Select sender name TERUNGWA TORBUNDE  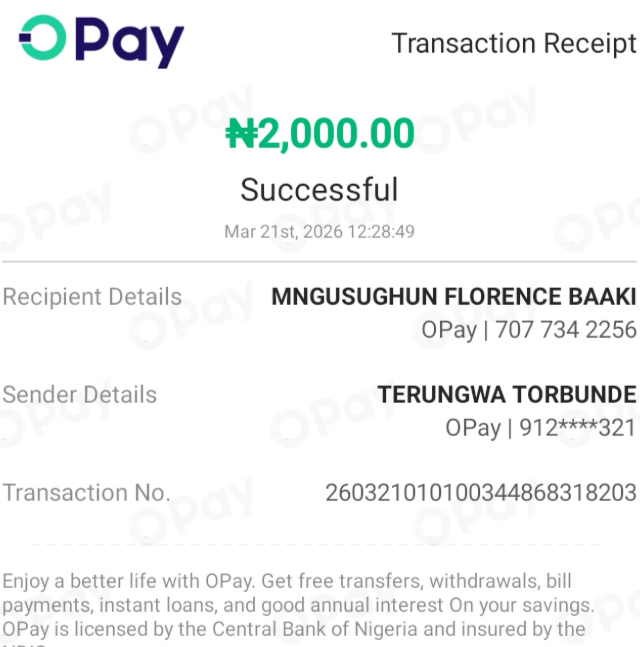(x=507, y=394)
